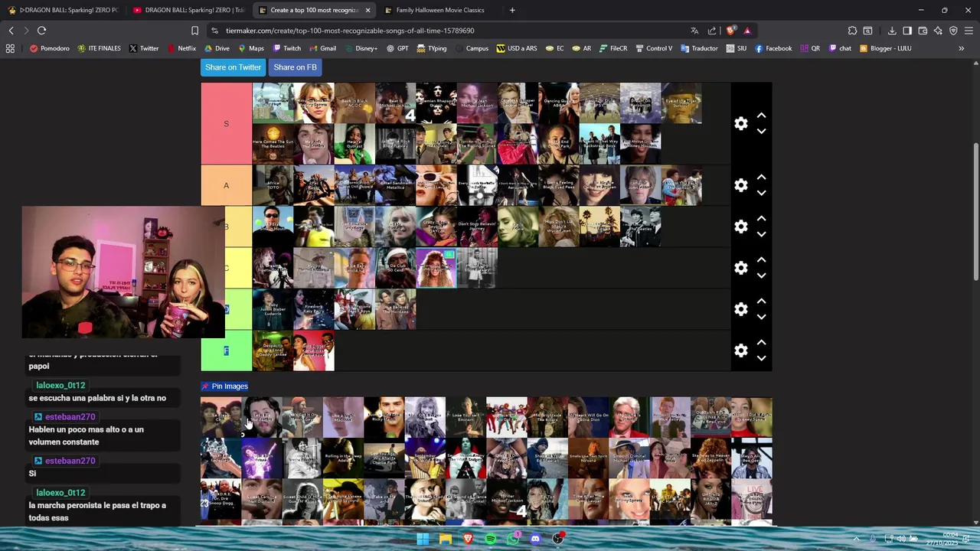This screenshot has width=980, height=551.
Task: Move the B tier row up
Action: click(761, 218)
